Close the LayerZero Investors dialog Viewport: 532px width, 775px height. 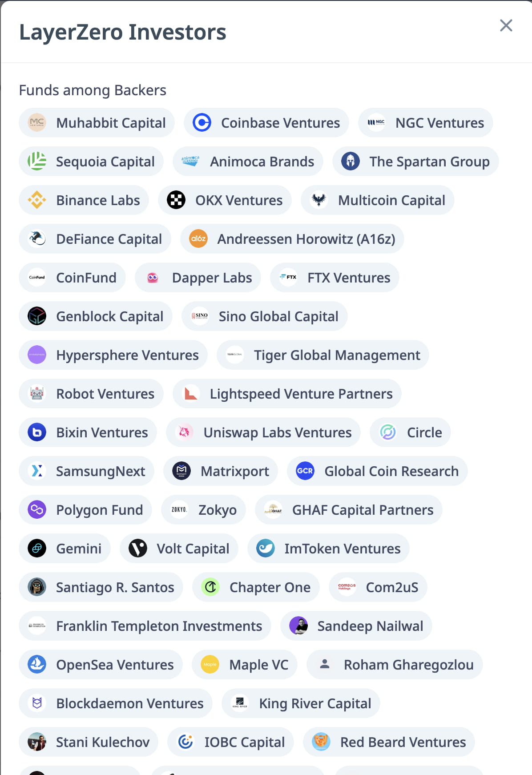click(506, 26)
